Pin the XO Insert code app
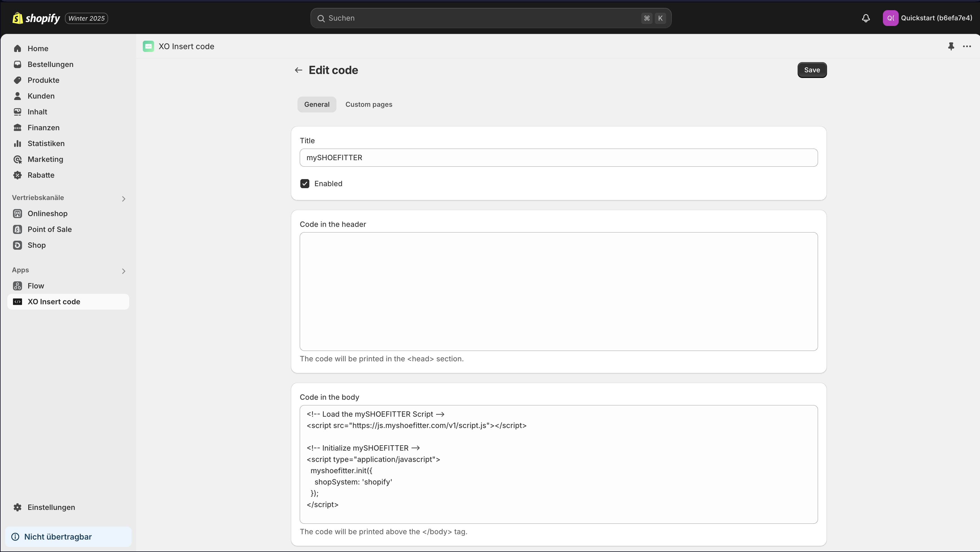The width and height of the screenshot is (980, 552). pyautogui.click(x=951, y=46)
